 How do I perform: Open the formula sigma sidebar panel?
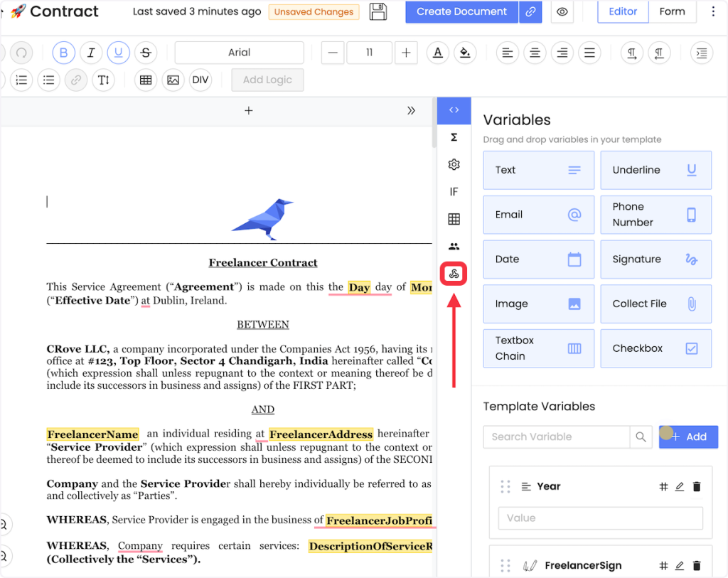(454, 137)
